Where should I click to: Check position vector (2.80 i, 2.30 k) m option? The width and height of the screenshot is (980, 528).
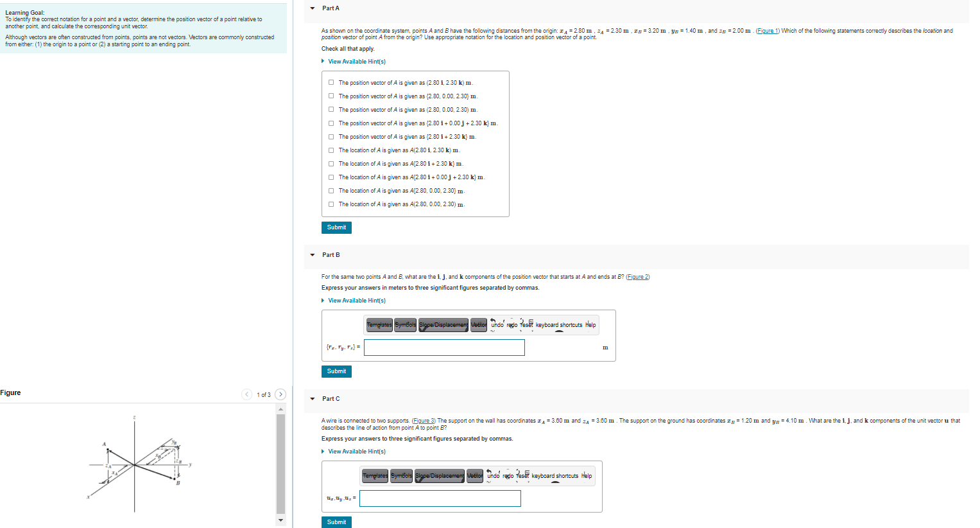pos(331,82)
